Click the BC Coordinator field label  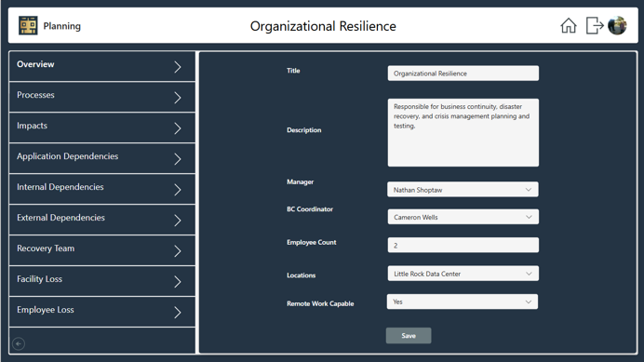[x=310, y=209]
